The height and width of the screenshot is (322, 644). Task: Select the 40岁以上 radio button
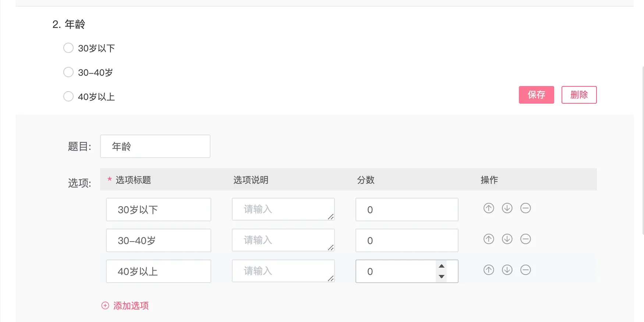[x=68, y=96]
